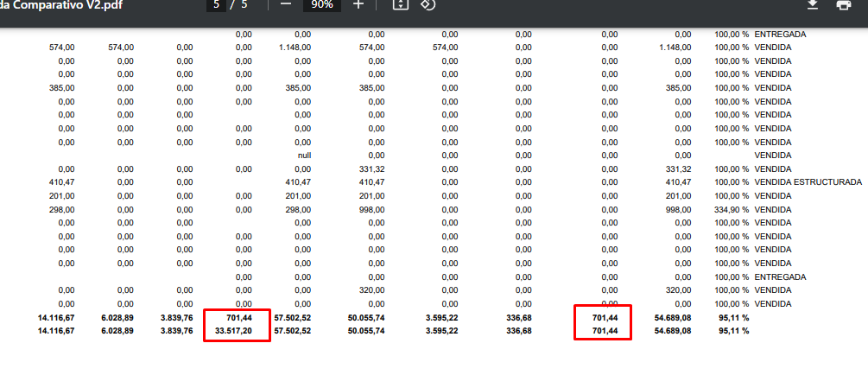Click 54.689,08 in the upper totals row
Screen dimensions: 868x375
673,318
